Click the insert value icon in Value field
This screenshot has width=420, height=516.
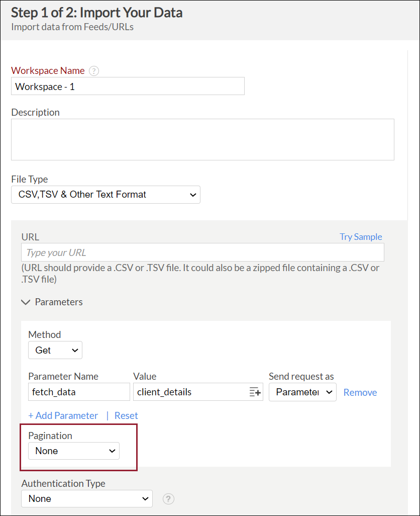point(255,392)
